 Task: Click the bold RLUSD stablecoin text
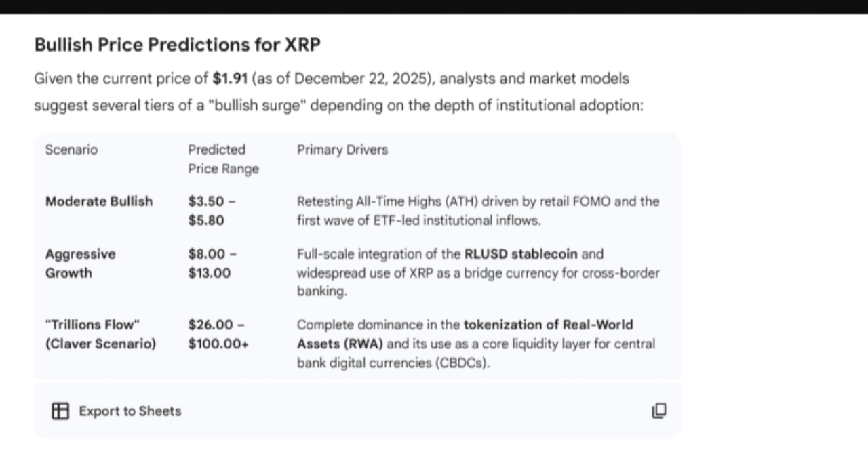521,254
